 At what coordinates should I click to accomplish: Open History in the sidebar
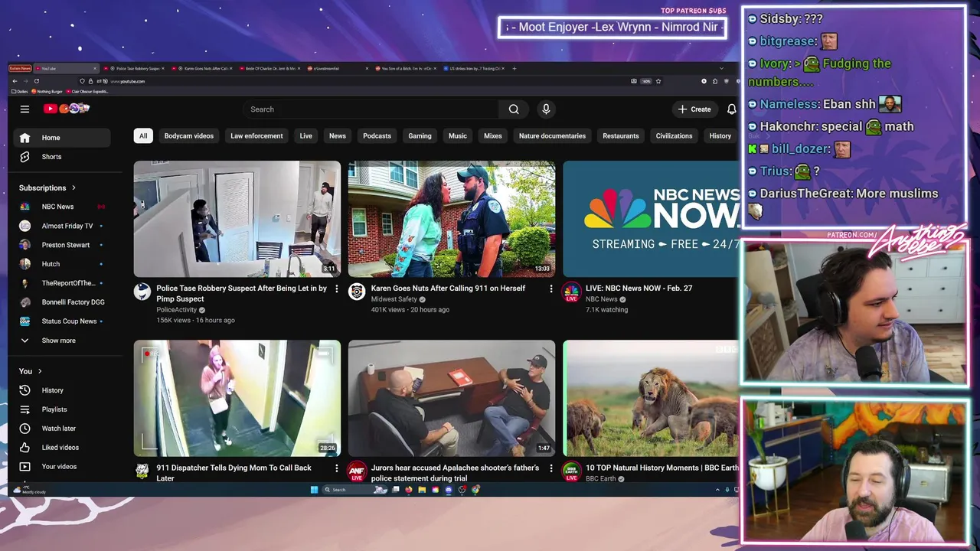pos(61,390)
